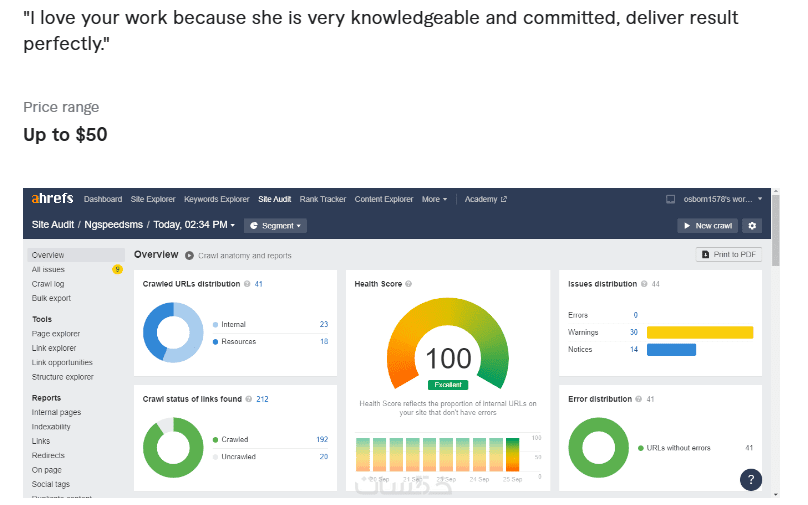Screen dimensions: 808x505
Task: Click info icon next to Error distribution
Action: [x=638, y=399]
